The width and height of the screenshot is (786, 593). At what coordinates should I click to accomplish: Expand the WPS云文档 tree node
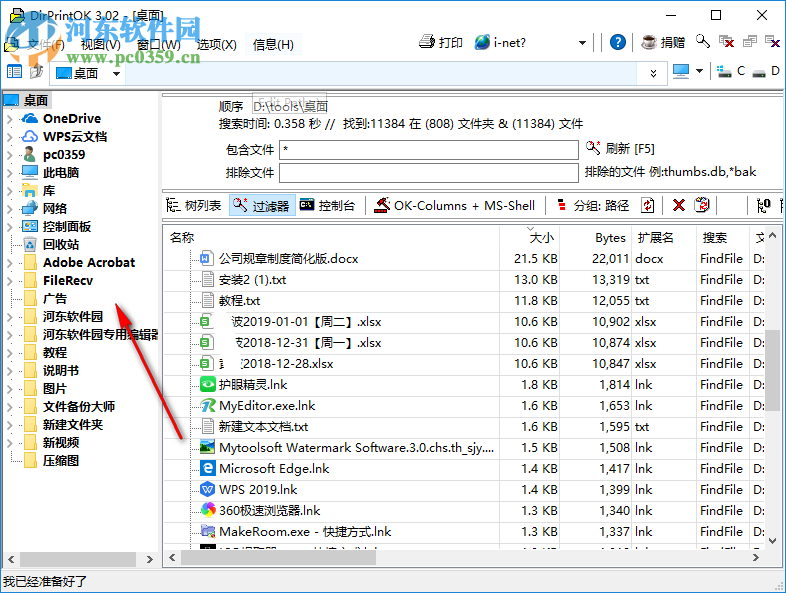[10, 137]
